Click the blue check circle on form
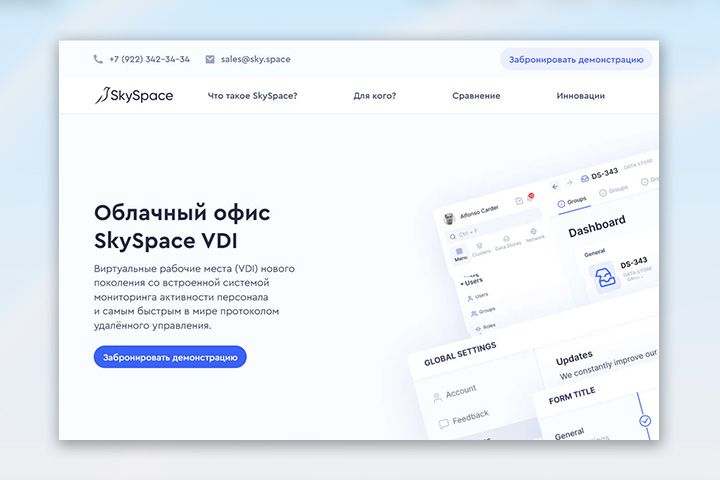This screenshot has height=480, width=720. [x=645, y=420]
